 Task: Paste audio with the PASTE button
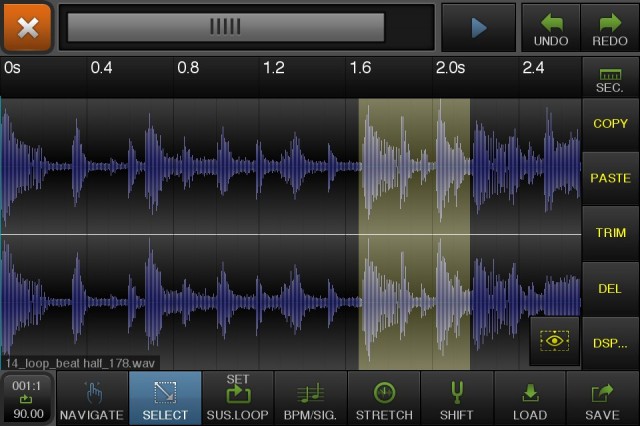(x=610, y=178)
